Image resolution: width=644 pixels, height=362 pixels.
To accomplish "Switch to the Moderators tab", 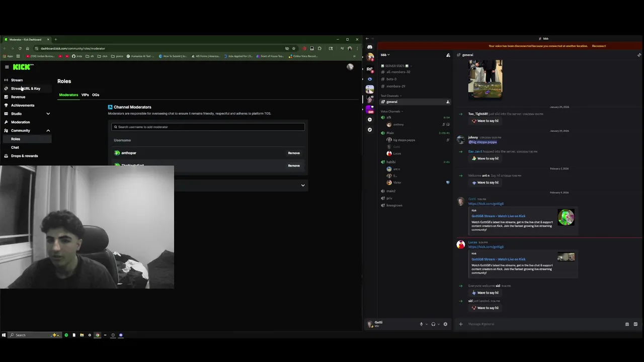I will pyautogui.click(x=68, y=95).
